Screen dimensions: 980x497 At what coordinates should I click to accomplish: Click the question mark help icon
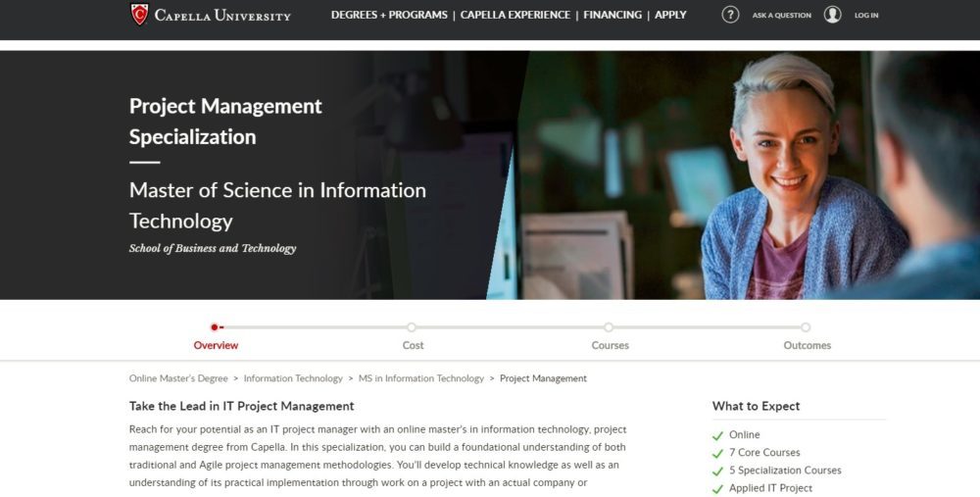point(730,15)
